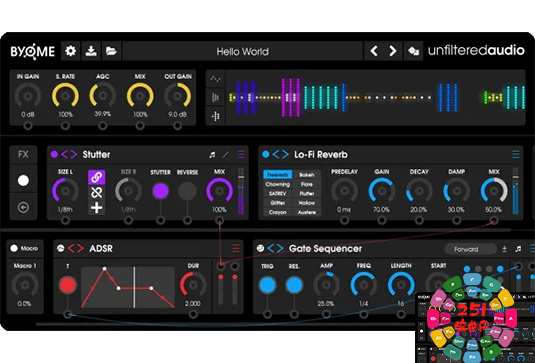The height and width of the screenshot is (363, 535).
Task: Choose the Flutter reverb type
Action: [306, 193]
